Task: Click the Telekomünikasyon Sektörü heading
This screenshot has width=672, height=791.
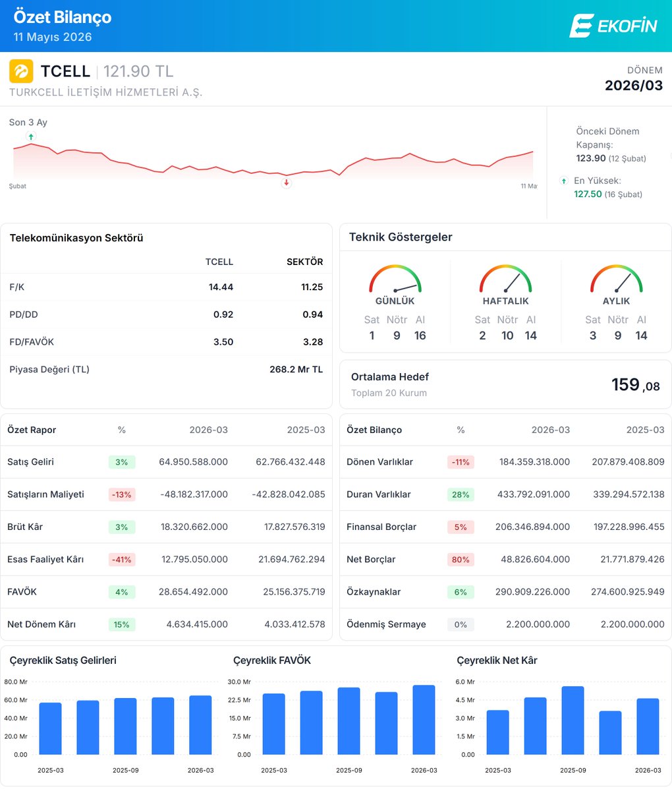Action: 76,238
